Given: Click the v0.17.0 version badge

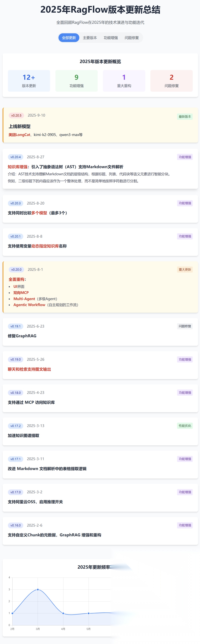Looking at the screenshot, I should [x=16, y=492].
